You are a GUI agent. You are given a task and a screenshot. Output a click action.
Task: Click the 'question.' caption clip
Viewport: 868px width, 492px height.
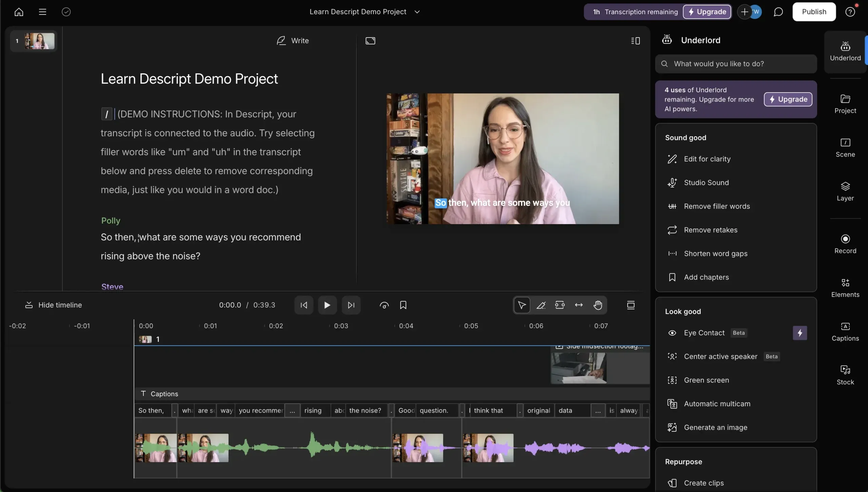[437, 411]
